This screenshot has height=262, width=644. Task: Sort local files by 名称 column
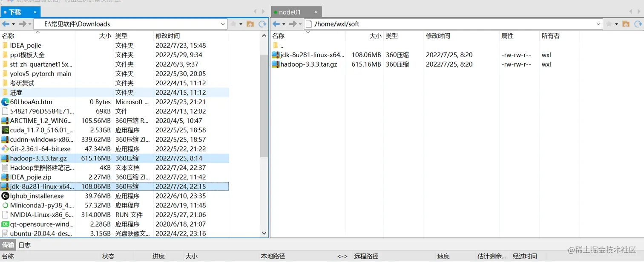[37, 36]
